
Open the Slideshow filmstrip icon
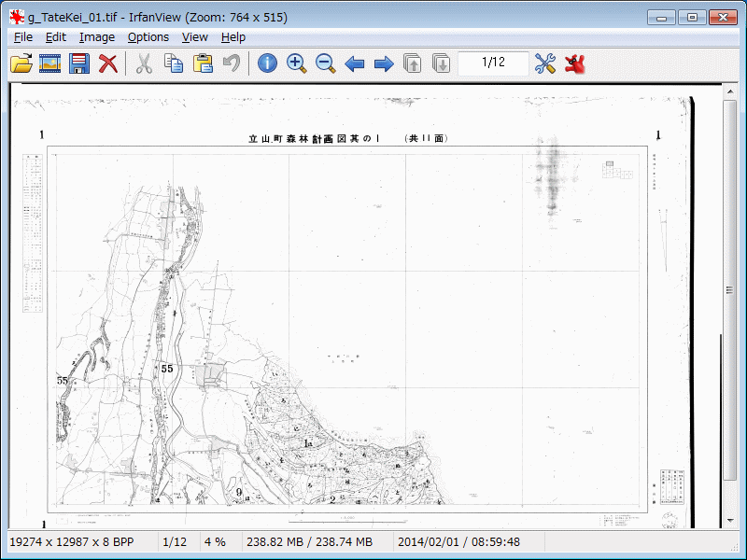50,63
